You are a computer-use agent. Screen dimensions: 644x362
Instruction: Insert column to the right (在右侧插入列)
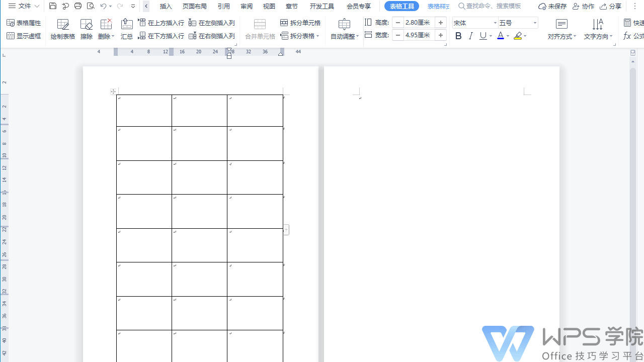coord(212,36)
